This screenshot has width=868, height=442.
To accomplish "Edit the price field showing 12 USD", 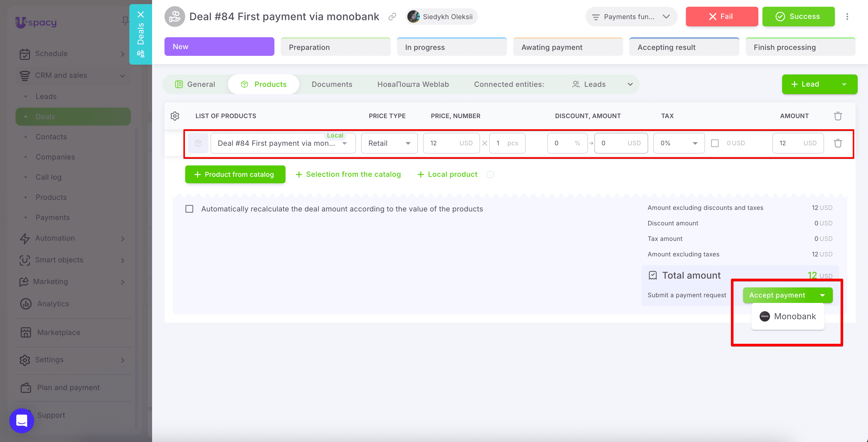I will click(x=452, y=143).
